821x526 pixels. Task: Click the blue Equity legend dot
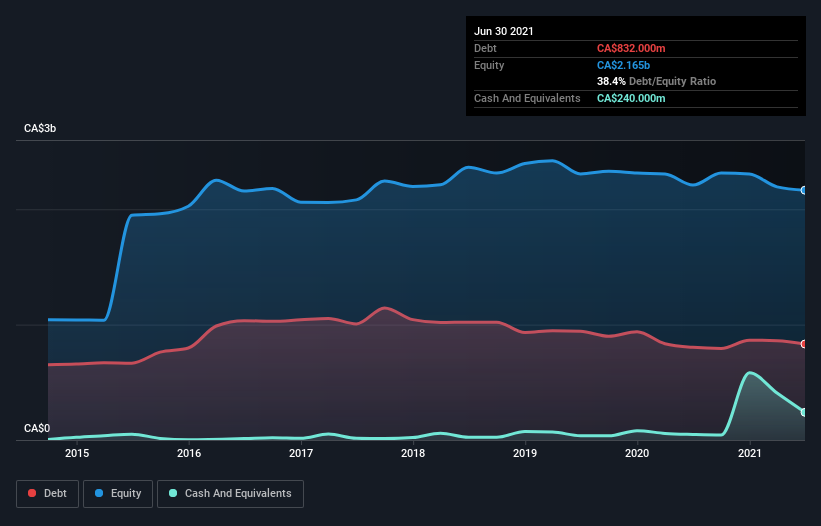[99, 493]
